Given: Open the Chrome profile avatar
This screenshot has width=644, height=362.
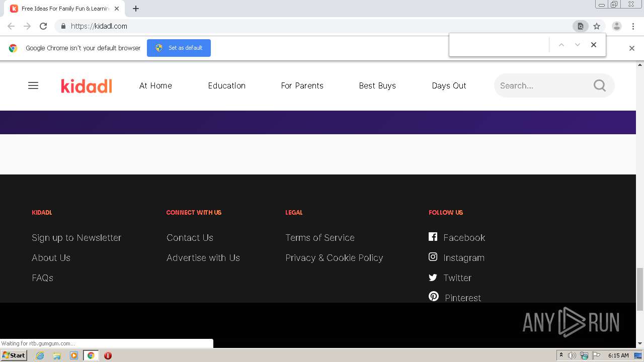Looking at the screenshot, I should (617, 26).
